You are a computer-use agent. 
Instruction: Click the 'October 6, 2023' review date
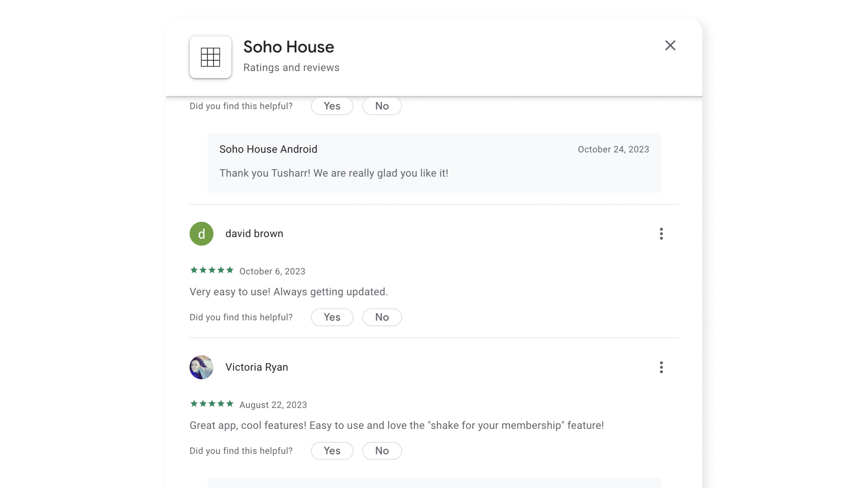[x=272, y=271]
